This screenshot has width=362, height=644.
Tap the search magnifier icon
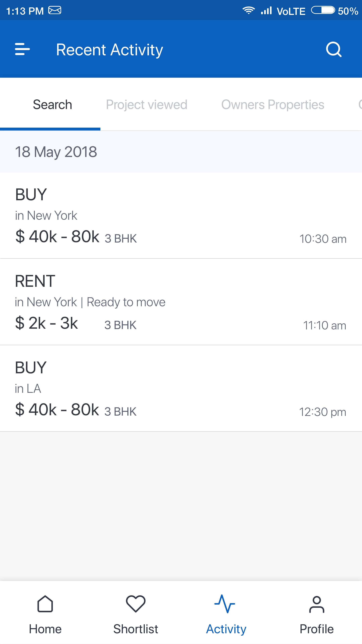pyautogui.click(x=334, y=49)
